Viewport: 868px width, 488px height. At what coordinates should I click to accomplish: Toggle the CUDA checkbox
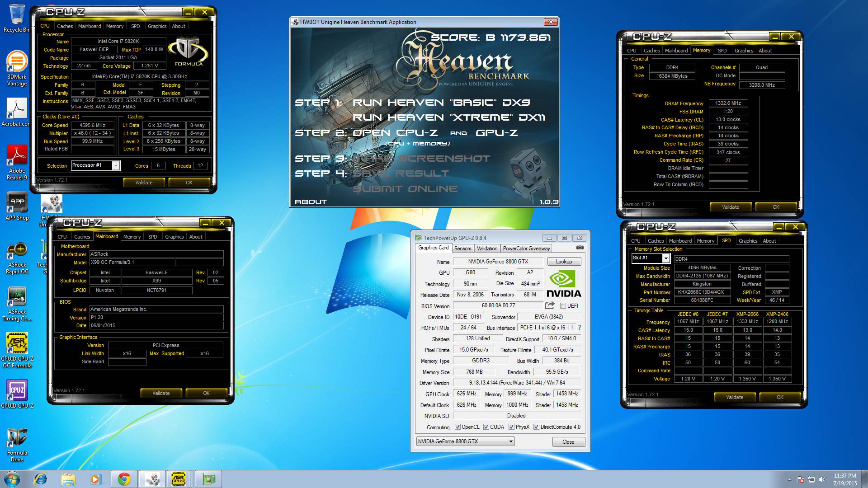(486, 427)
